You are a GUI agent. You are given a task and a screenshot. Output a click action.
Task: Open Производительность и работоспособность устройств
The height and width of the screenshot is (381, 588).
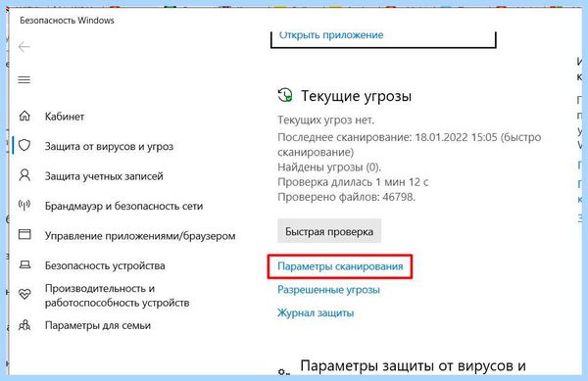point(117,296)
